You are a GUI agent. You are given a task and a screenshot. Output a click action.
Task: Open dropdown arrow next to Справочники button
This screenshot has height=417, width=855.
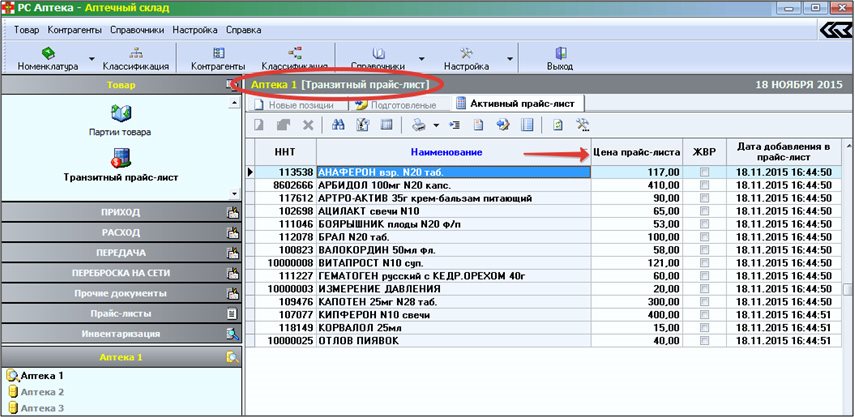421,59
